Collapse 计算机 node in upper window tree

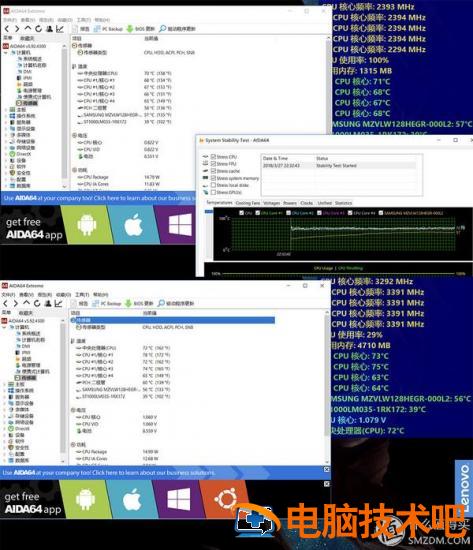[6, 53]
